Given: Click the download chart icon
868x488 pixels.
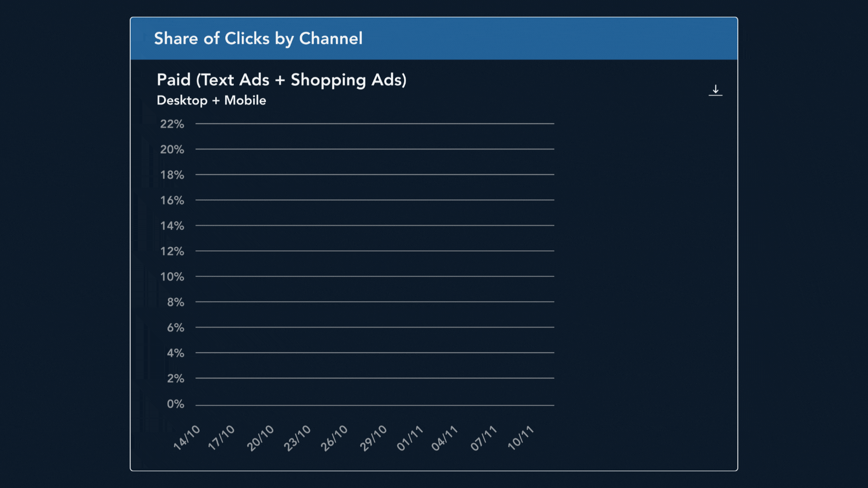Looking at the screenshot, I should point(716,90).
